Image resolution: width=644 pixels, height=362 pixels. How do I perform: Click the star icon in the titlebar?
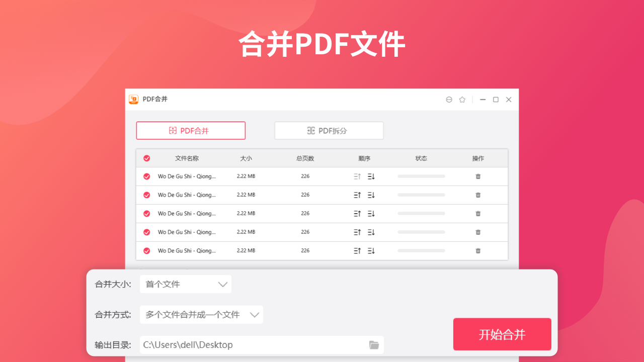point(462,100)
